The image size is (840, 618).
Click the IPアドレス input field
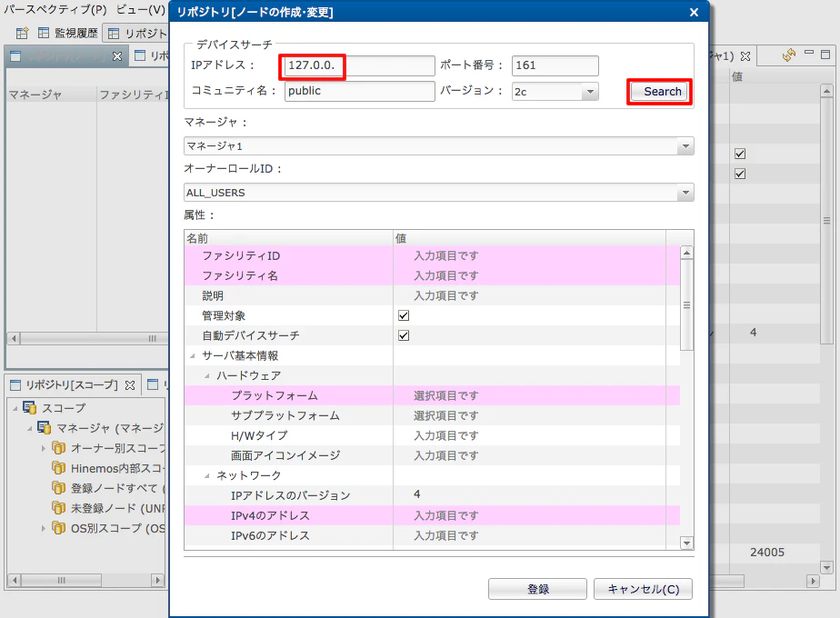click(359, 65)
